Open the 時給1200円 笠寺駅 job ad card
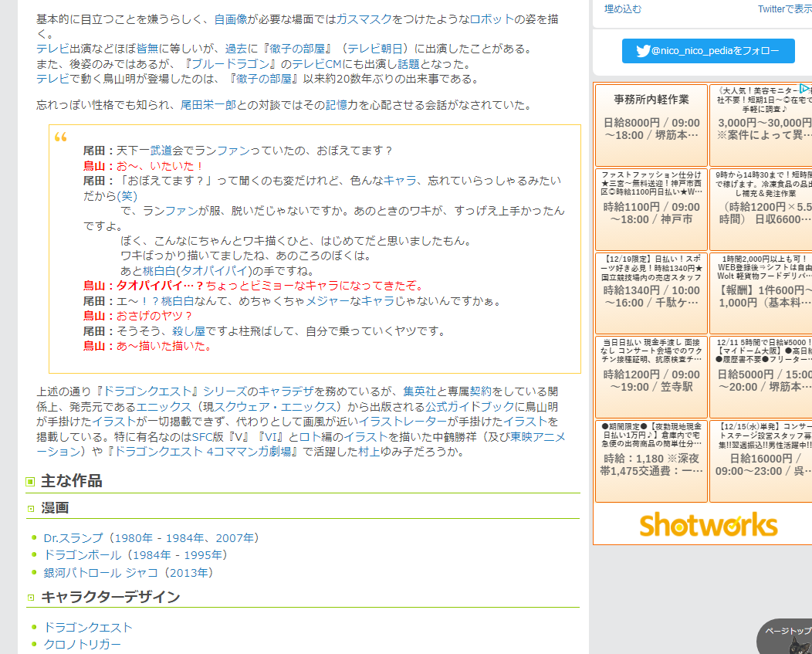The image size is (812, 654). [651, 378]
